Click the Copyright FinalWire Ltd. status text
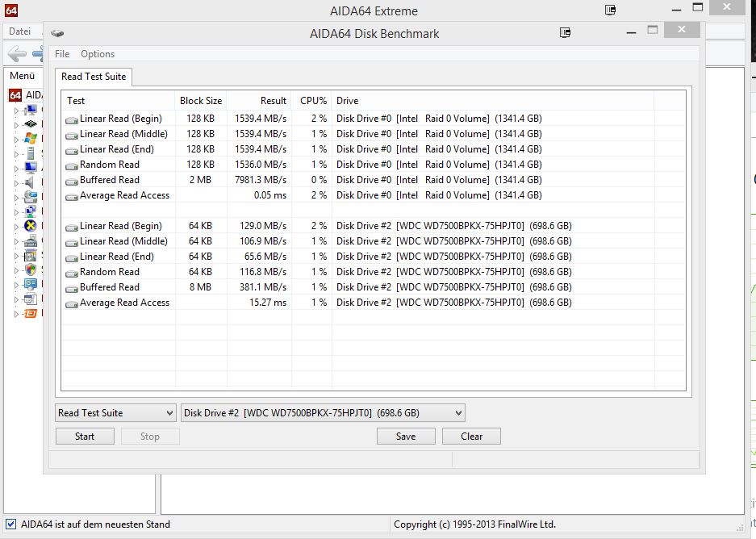Screen dimensions: 756x539 pyautogui.click(x=474, y=524)
